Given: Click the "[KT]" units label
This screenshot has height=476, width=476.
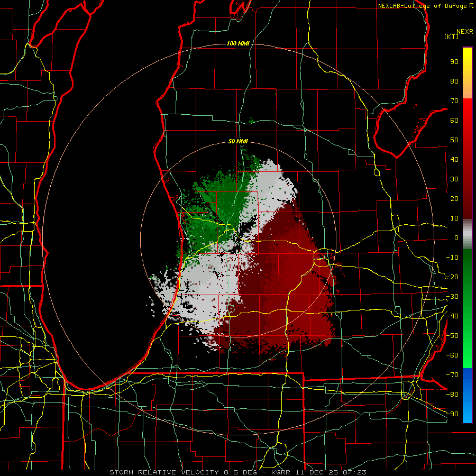Looking at the screenshot, I should click(x=452, y=36).
